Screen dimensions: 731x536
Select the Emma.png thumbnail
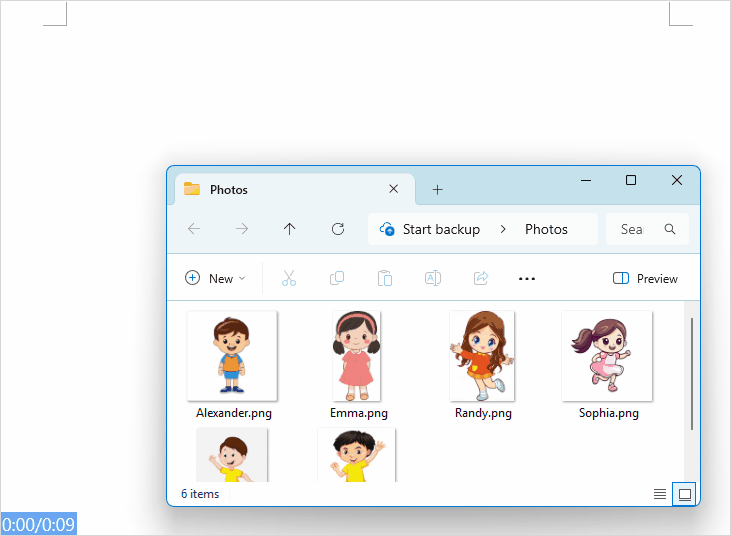[357, 356]
